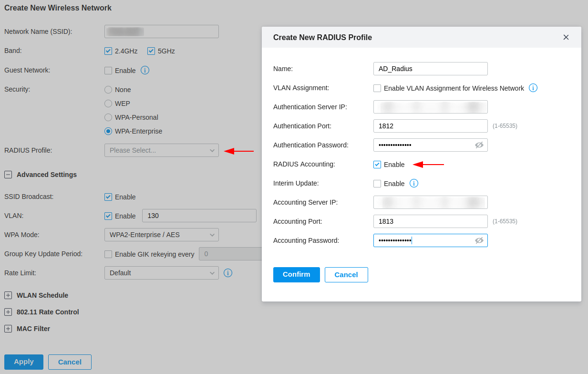Reveal Accounting Password using eye icon
The image size is (588, 374).
pyautogui.click(x=479, y=240)
